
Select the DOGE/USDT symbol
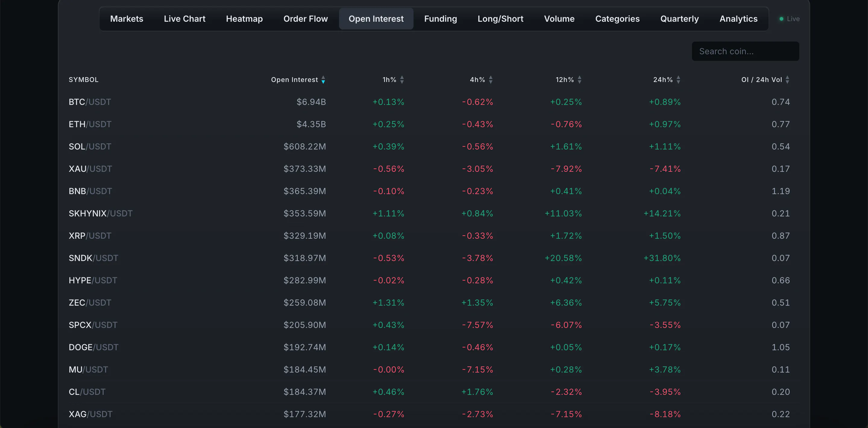[x=94, y=347]
